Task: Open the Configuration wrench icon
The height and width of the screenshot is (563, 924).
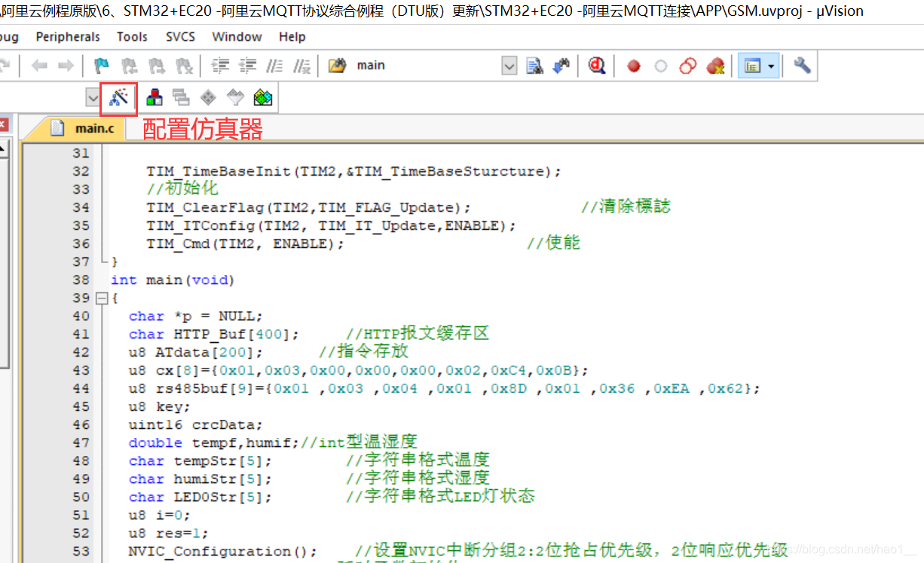Action: pos(803,66)
